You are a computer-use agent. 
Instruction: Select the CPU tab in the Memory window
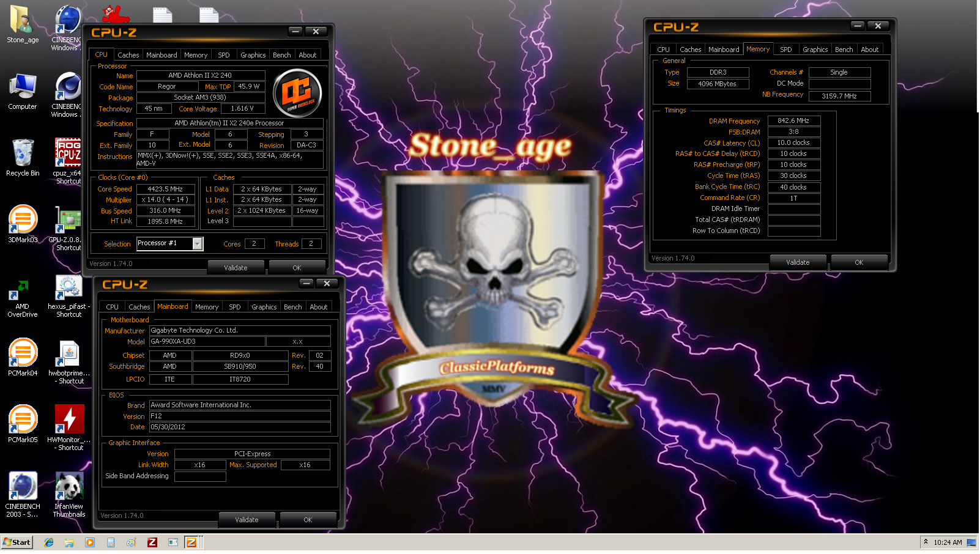[x=664, y=50]
